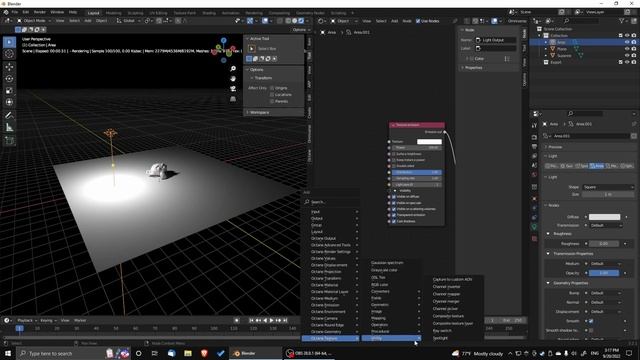Adjust the Opacity slider in Transmission Properties

604,273
